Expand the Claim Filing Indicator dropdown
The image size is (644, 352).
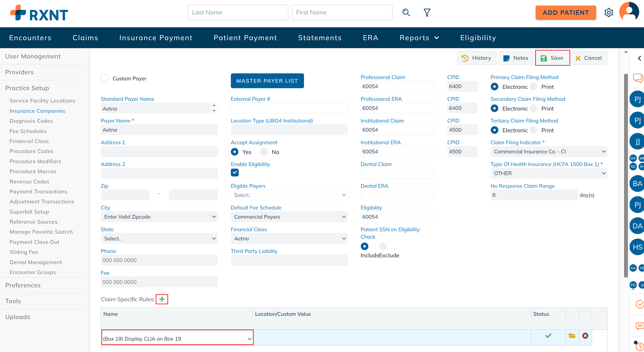[x=548, y=152]
